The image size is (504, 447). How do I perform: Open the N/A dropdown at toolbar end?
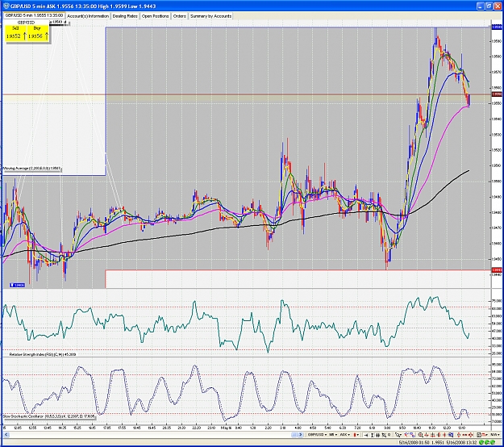(497, 435)
